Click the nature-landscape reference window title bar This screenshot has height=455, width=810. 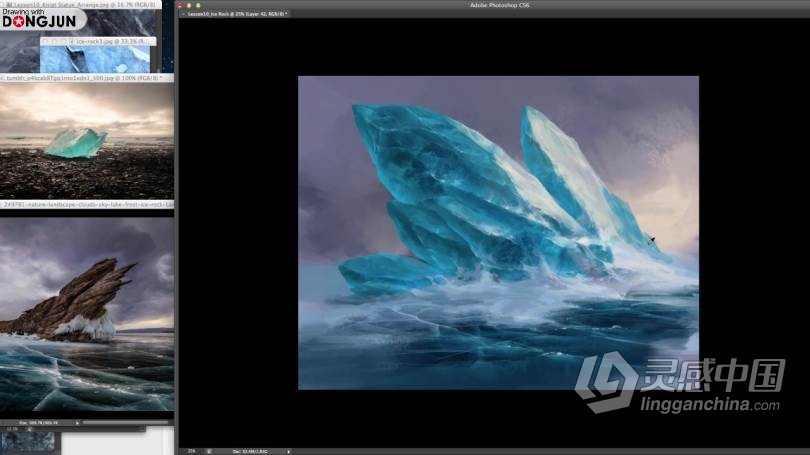[87, 205]
